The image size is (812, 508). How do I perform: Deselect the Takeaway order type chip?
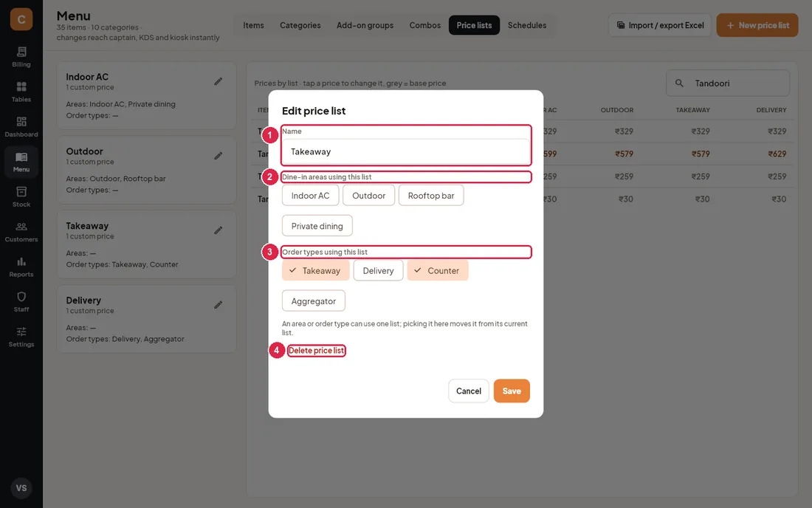316,270
